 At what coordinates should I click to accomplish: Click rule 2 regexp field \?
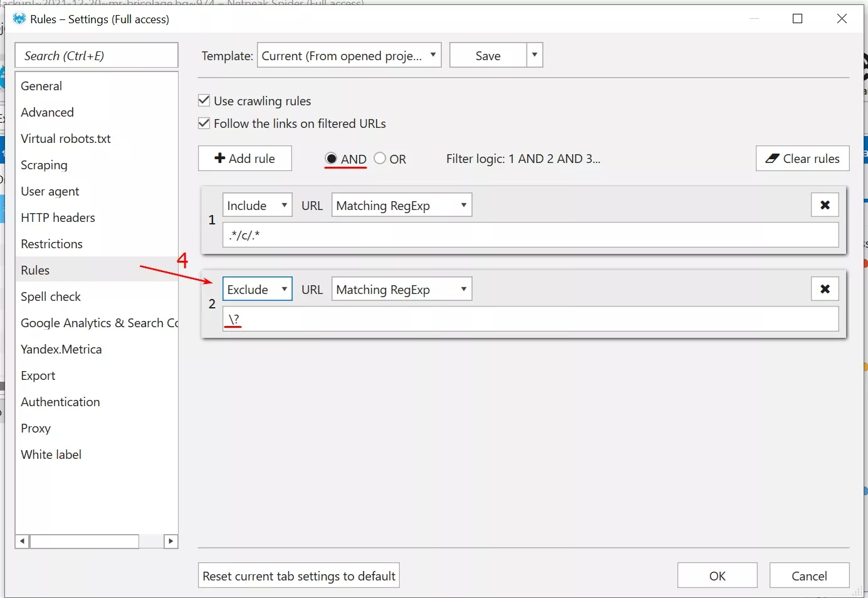pos(531,319)
